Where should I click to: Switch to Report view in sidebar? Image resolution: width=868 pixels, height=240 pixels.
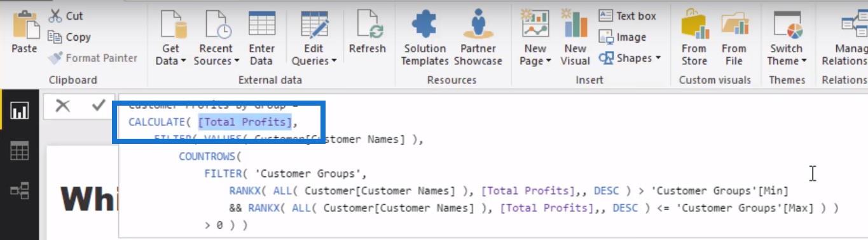[x=20, y=112]
